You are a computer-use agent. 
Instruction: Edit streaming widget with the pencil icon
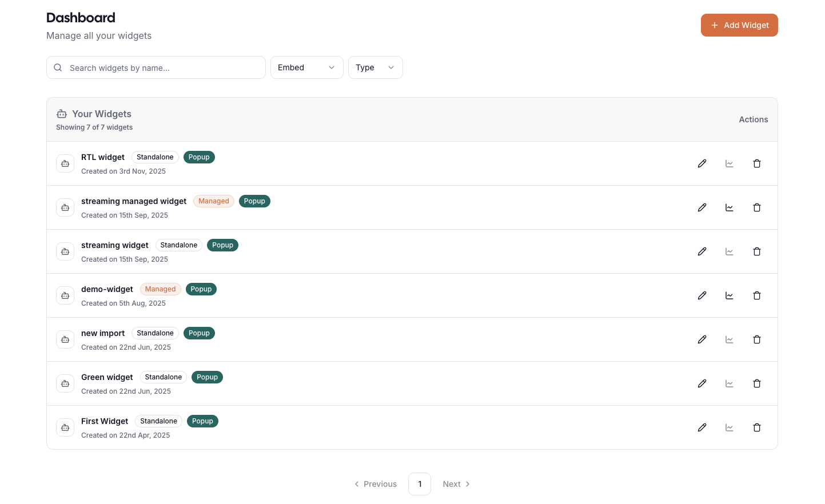pyautogui.click(x=702, y=251)
